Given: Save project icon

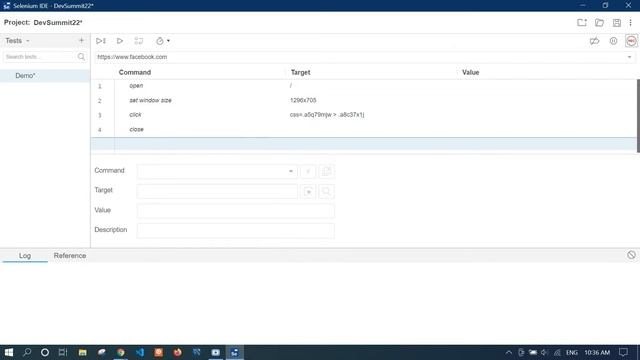Looking at the screenshot, I should [617, 22].
